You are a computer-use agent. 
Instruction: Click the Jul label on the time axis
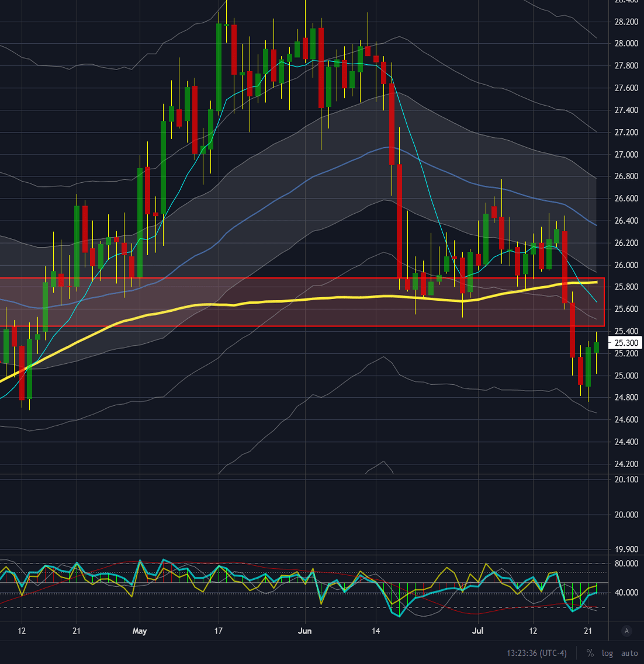pos(477,631)
